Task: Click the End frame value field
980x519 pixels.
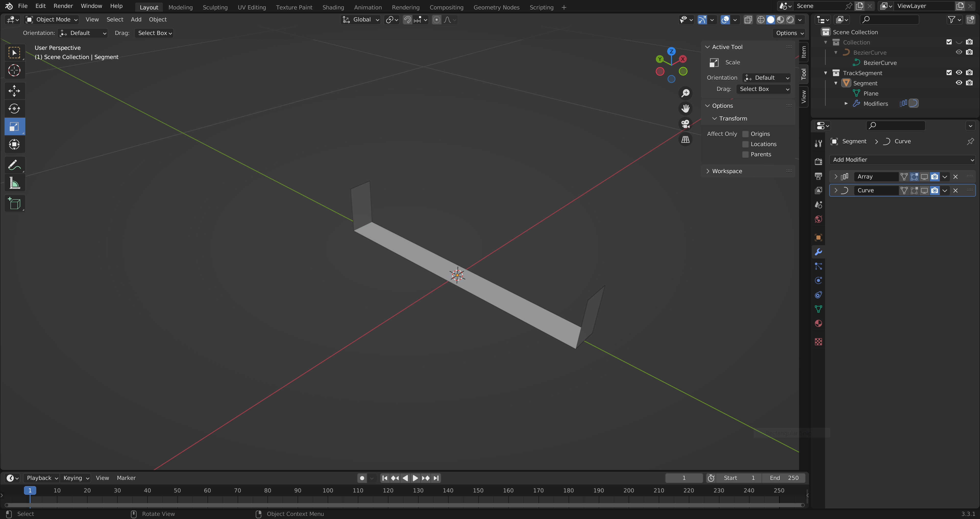Action: tap(784, 478)
